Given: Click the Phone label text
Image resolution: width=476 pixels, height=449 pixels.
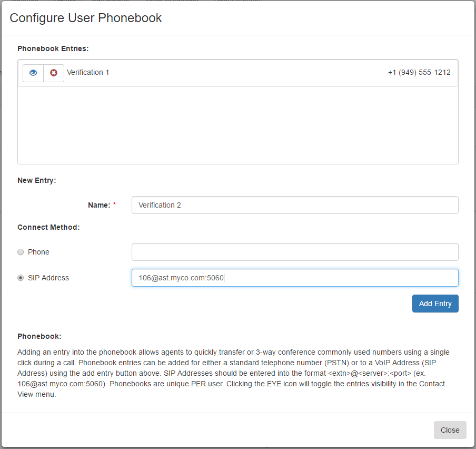Looking at the screenshot, I should tap(38, 252).
